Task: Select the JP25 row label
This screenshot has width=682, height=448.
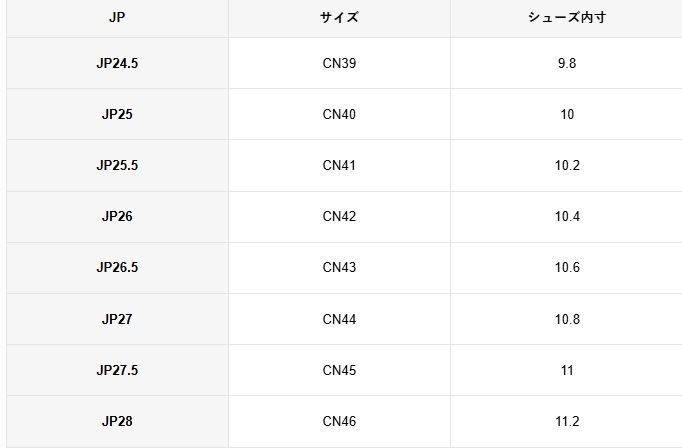Action: [117, 114]
